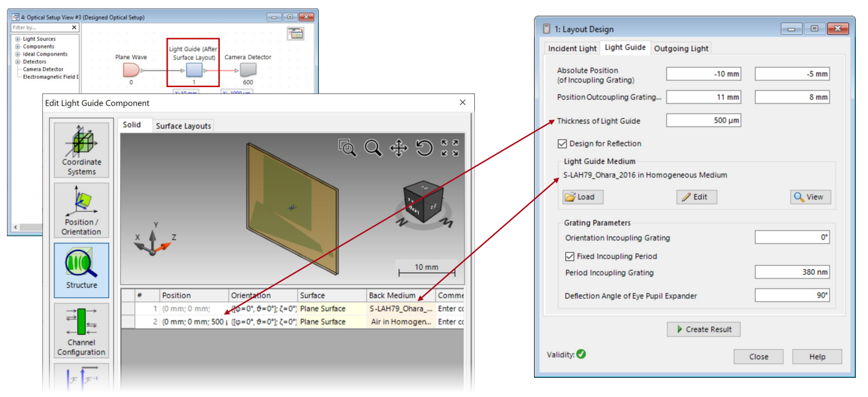Click the Close button in Layout Design
868x397 pixels.
tap(758, 356)
